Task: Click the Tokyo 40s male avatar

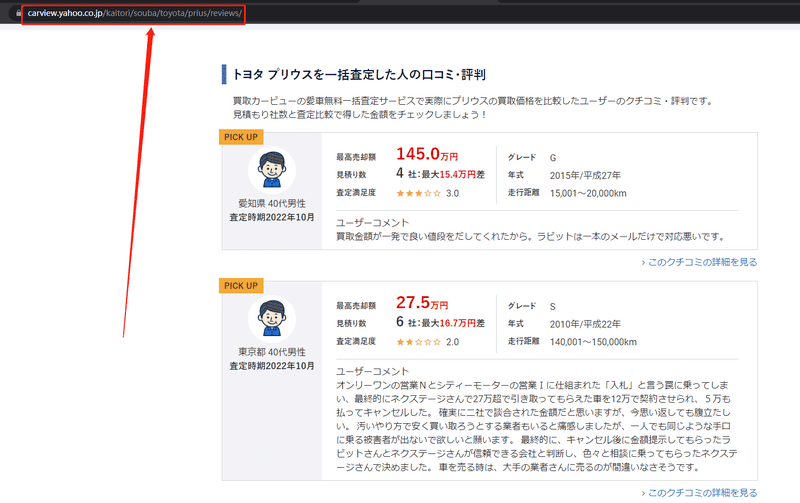Action: (272, 318)
